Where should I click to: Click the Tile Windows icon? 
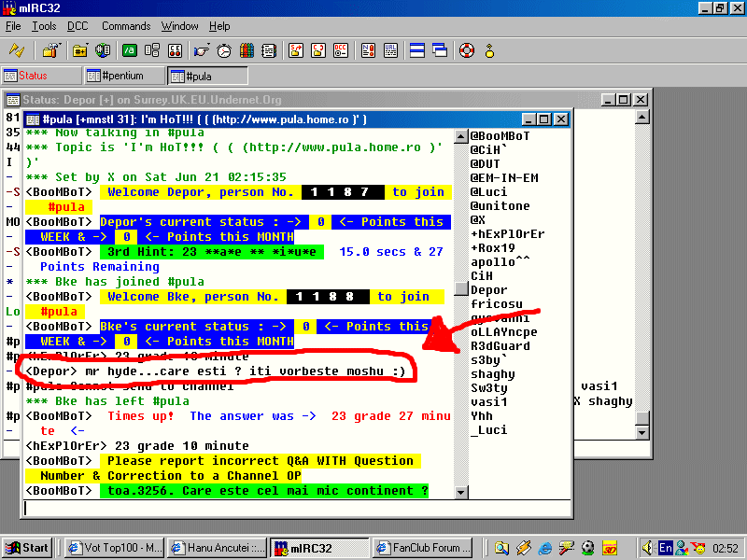tap(417, 50)
